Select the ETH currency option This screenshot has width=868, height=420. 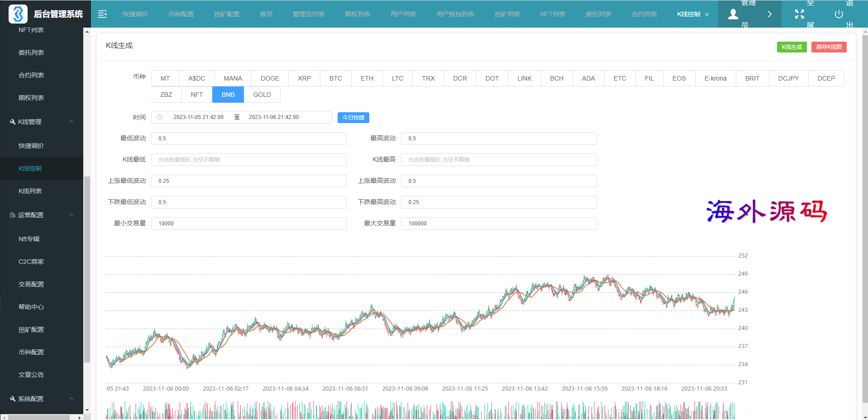pos(367,78)
